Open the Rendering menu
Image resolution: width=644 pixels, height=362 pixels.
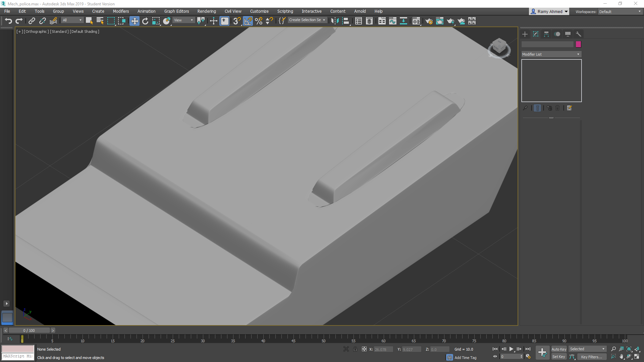pyautogui.click(x=207, y=11)
